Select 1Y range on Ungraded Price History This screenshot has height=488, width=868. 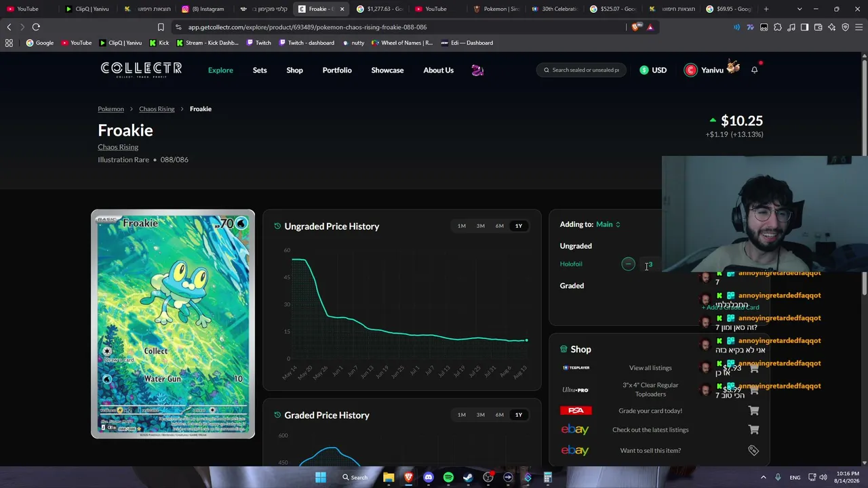pyautogui.click(x=519, y=226)
